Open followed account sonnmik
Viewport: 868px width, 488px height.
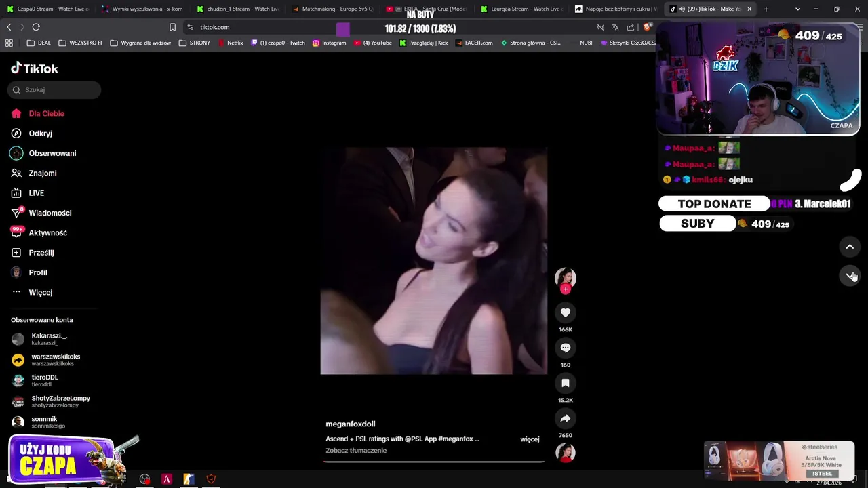(47, 422)
